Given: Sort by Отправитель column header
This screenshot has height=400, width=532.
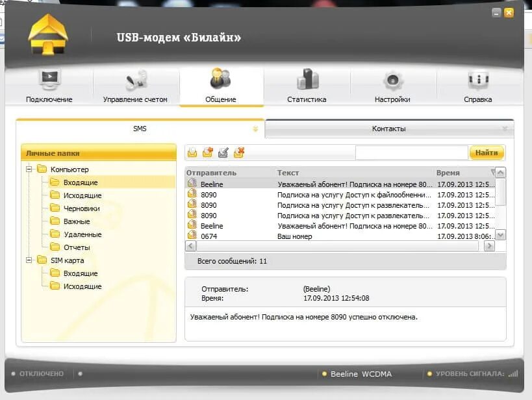Looking at the screenshot, I should [211, 173].
